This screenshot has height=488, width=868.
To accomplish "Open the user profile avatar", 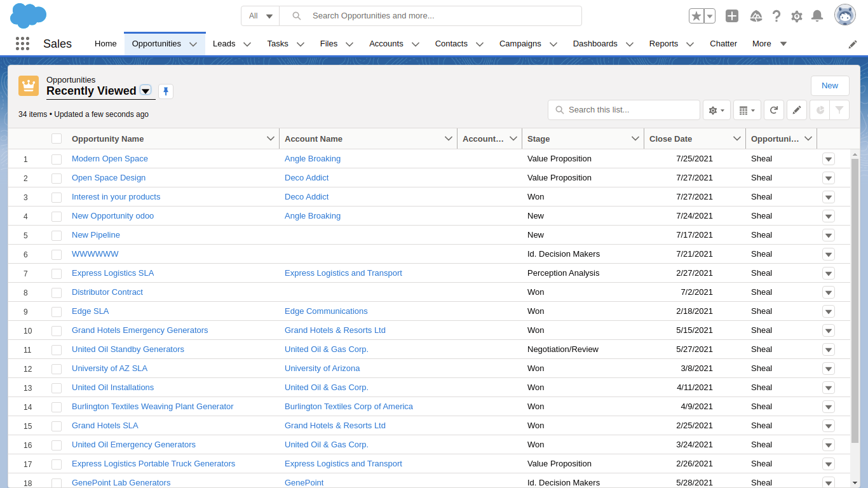I will (x=845, y=15).
